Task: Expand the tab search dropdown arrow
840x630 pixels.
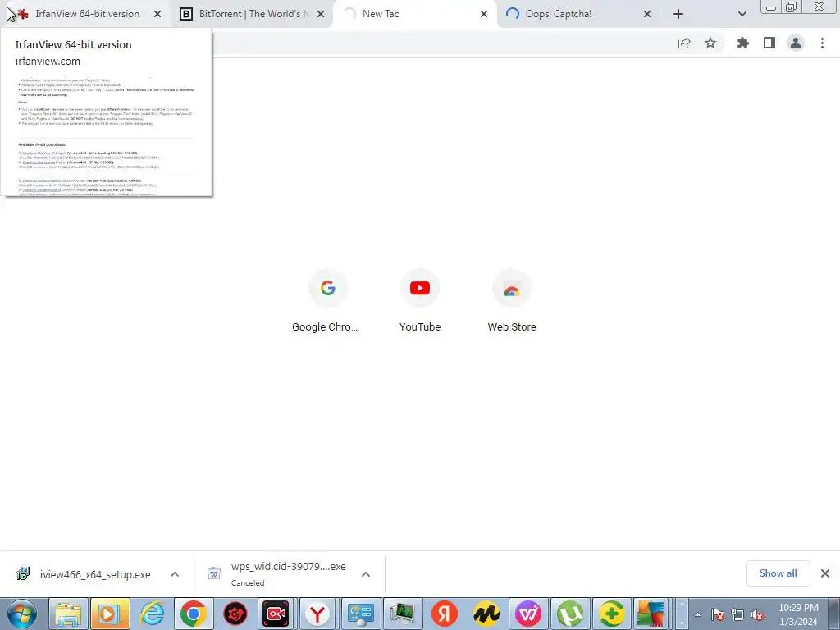Action: pyautogui.click(x=742, y=14)
